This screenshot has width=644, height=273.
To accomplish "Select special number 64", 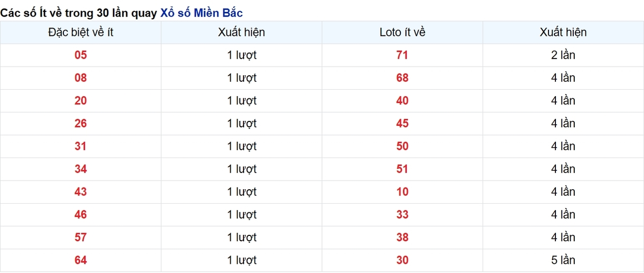I will point(80,260).
